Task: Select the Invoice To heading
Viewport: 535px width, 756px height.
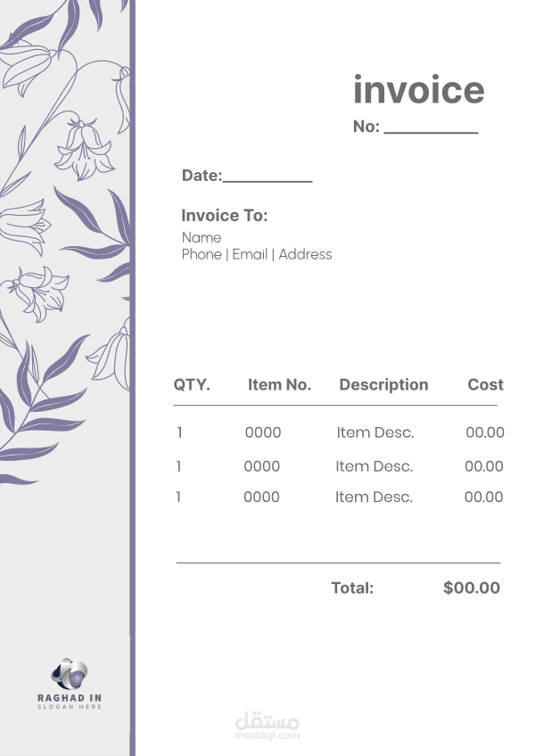Action: coord(224,216)
